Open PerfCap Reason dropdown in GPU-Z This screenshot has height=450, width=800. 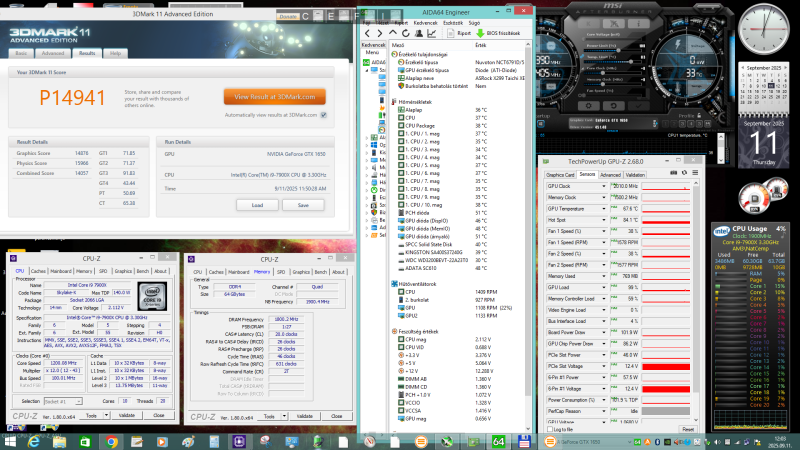[x=604, y=411]
